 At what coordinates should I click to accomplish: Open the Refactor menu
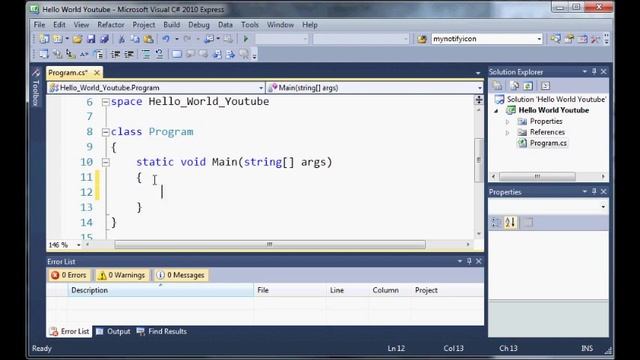pyautogui.click(x=111, y=25)
